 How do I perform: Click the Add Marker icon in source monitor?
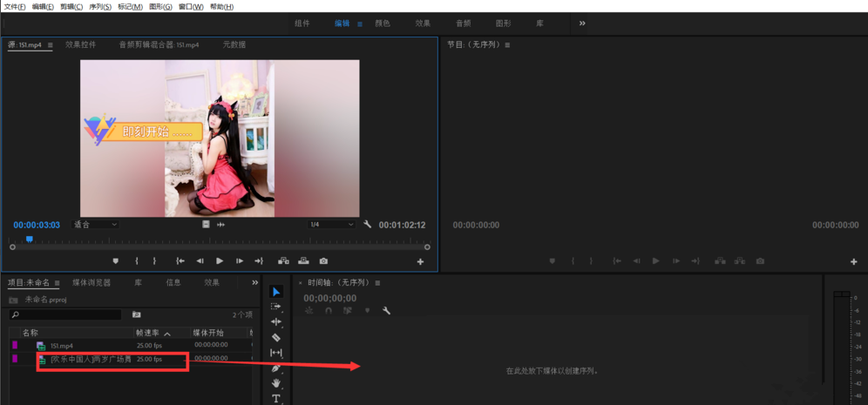(x=116, y=261)
